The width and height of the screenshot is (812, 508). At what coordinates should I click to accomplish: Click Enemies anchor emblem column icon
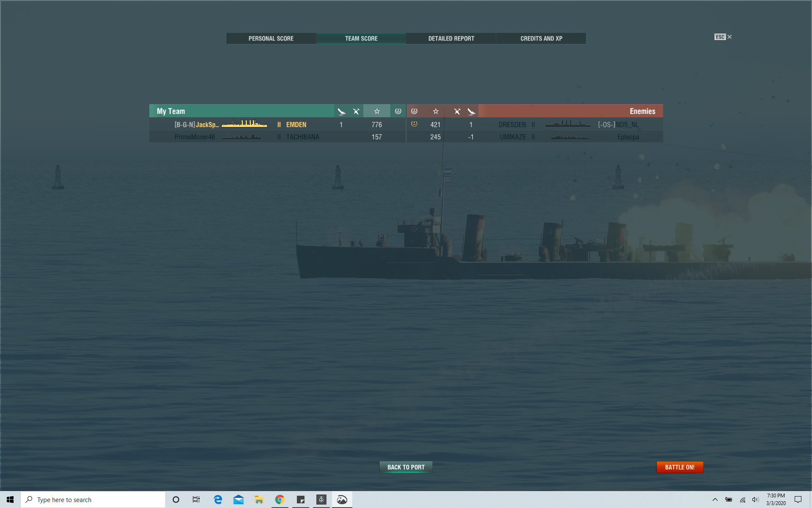pos(414,111)
